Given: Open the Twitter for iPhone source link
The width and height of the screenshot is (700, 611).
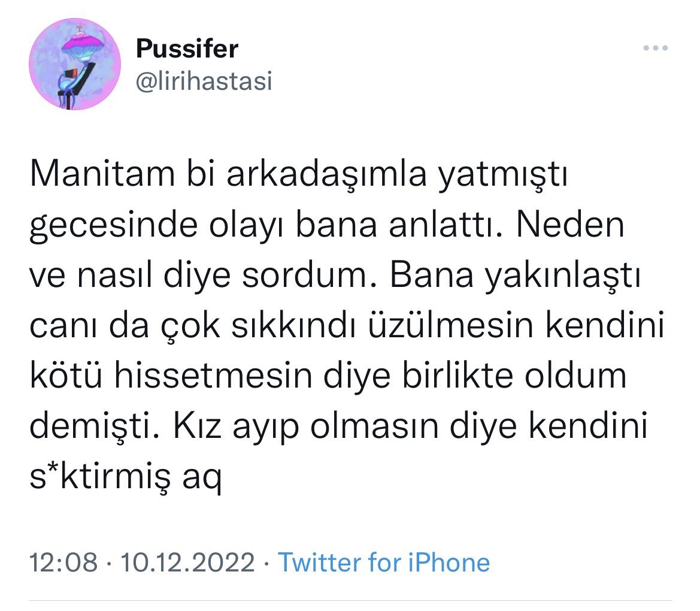Looking at the screenshot, I should tap(384, 562).
